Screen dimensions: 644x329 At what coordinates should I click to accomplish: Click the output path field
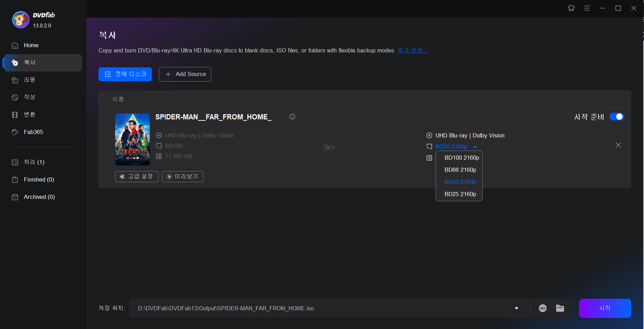coord(323,308)
